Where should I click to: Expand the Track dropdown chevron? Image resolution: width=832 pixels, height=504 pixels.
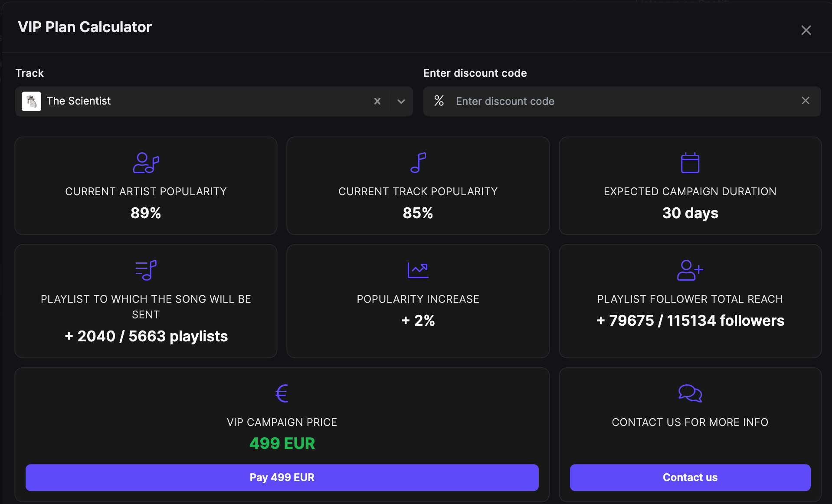click(x=401, y=101)
